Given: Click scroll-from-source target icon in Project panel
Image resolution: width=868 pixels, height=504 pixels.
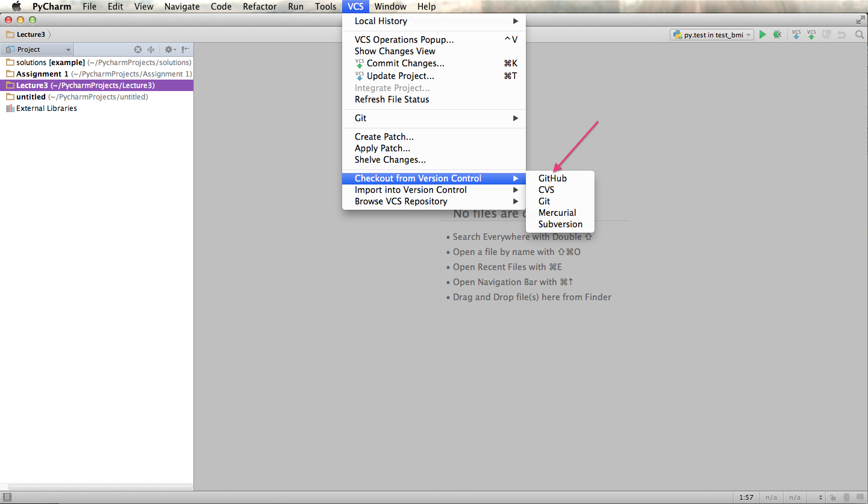Looking at the screenshot, I should tap(138, 49).
